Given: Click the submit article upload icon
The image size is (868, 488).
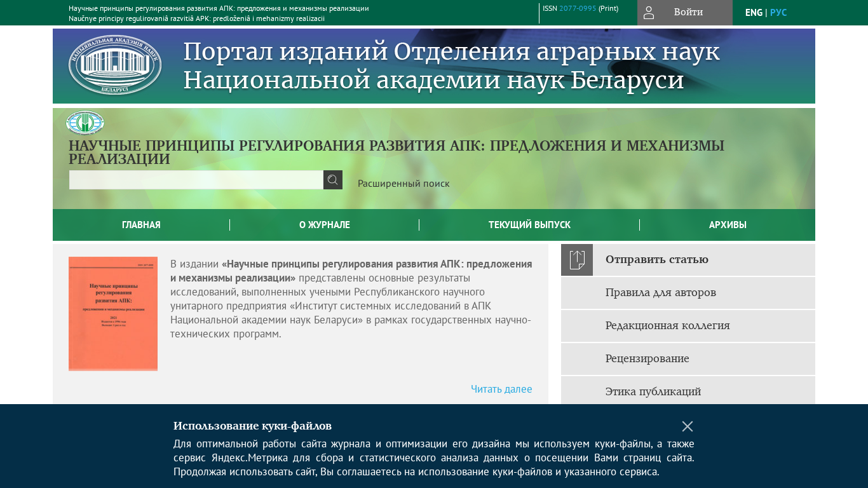Looking at the screenshot, I should 577,260.
